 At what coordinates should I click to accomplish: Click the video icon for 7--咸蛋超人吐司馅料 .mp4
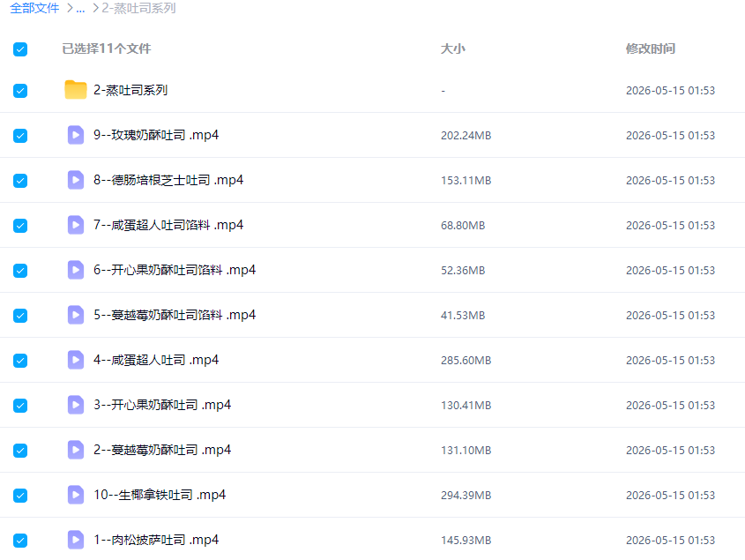76,225
